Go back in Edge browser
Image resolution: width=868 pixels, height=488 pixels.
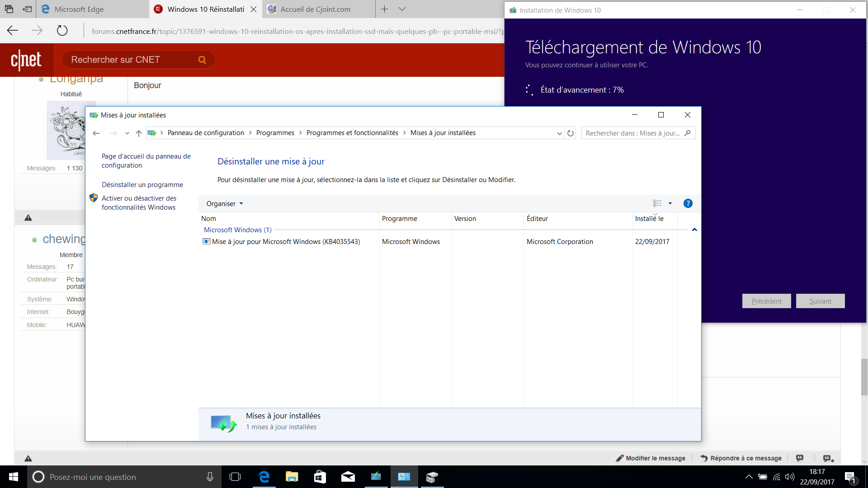pos(13,31)
